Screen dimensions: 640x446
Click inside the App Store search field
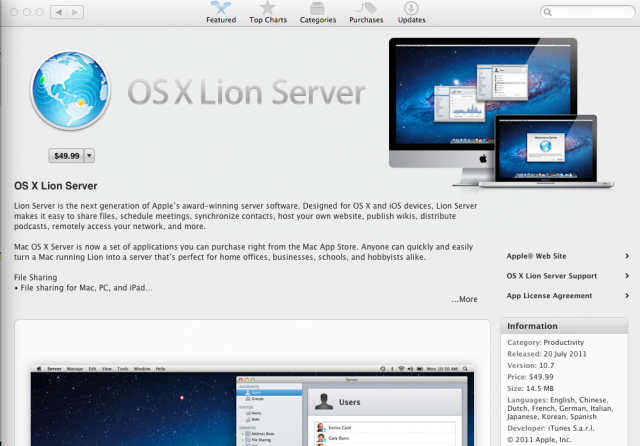588,12
